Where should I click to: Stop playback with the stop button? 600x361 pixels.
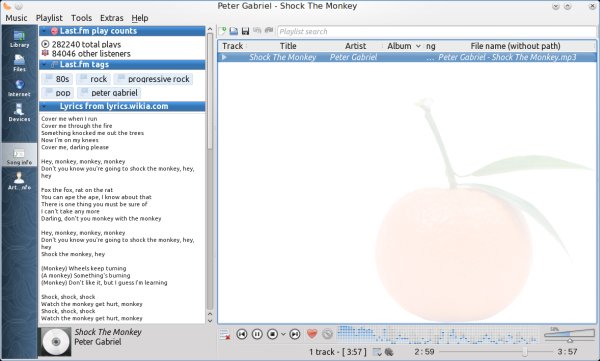(x=272, y=334)
